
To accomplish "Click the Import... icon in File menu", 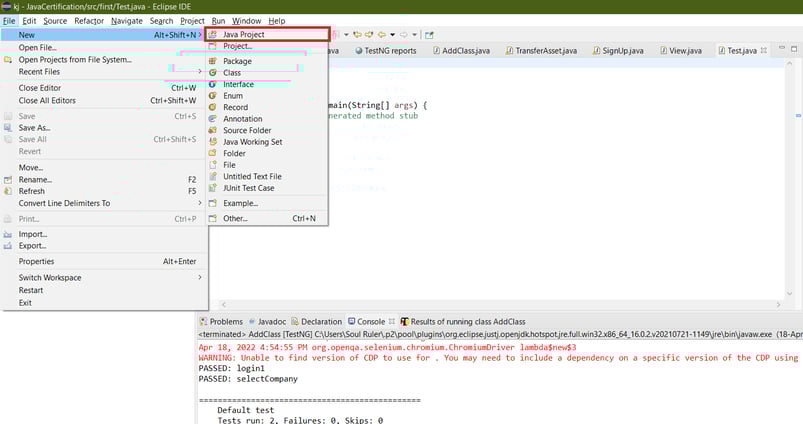I will click(8, 234).
